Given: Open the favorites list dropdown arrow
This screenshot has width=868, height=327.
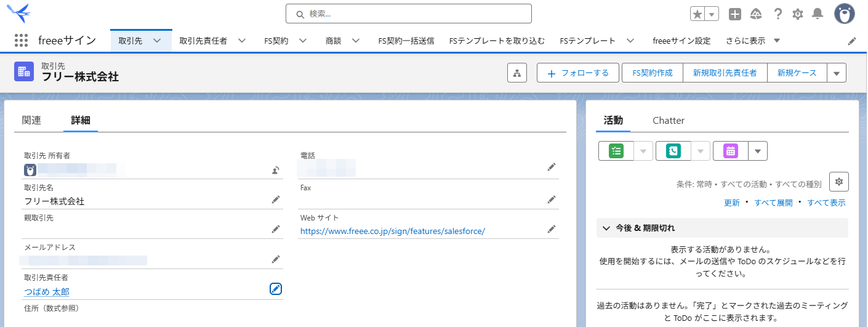Looking at the screenshot, I should (x=712, y=14).
